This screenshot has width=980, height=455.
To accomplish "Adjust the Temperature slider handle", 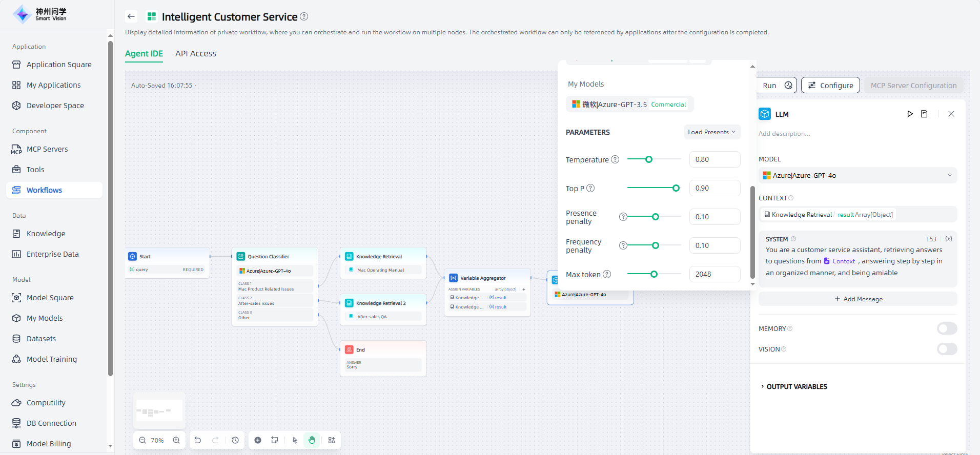I will 649,159.
